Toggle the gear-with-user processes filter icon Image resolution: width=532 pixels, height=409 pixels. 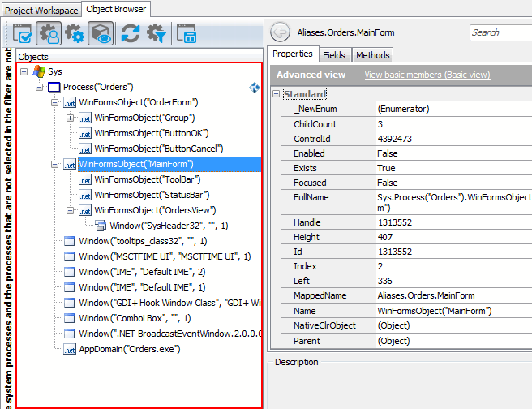click(49, 32)
